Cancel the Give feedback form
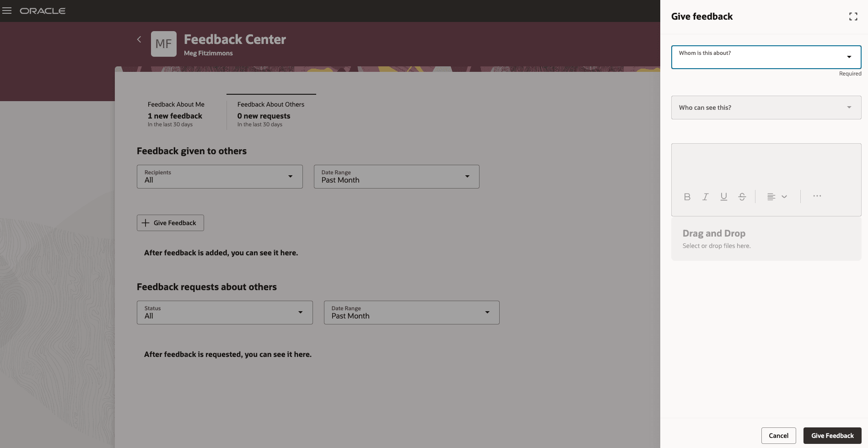Viewport: 868px width, 448px height. pos(778,436)
